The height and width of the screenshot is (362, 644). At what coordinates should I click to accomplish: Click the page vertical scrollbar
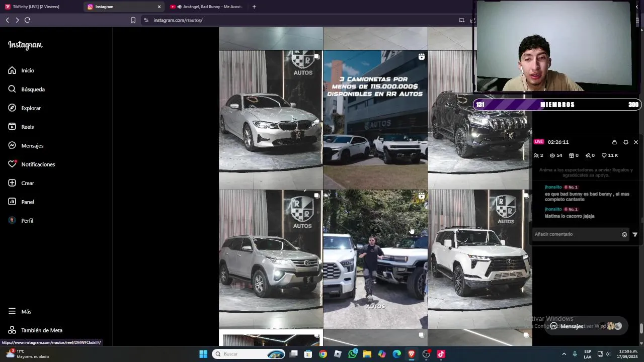641,328
